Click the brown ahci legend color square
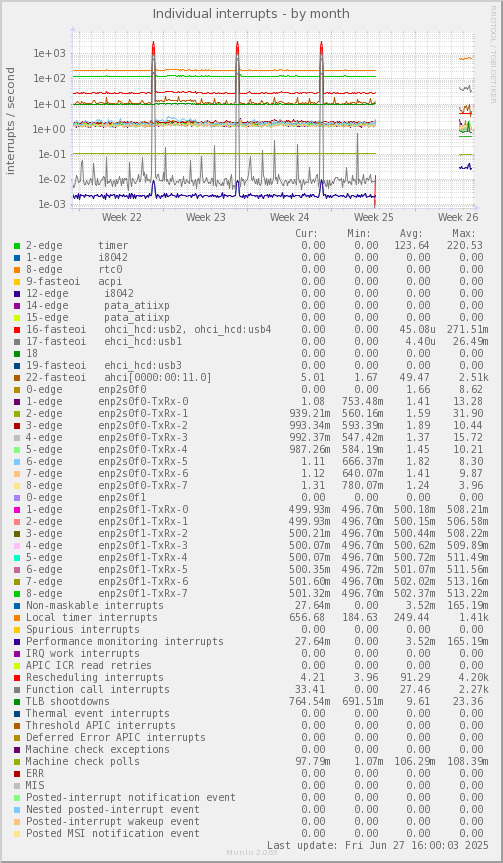Screen dimensions: 503x863 [17, 378]
